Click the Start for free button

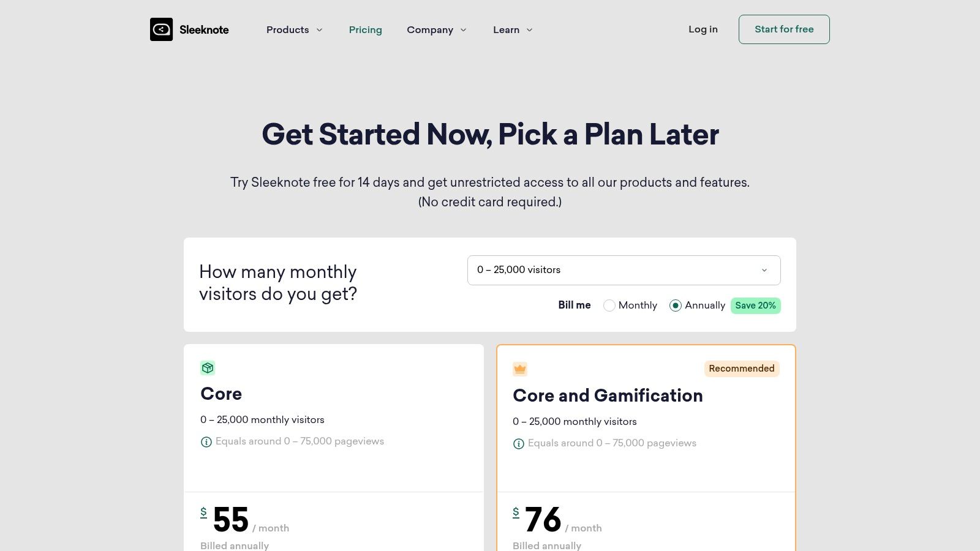pos(784,29)
